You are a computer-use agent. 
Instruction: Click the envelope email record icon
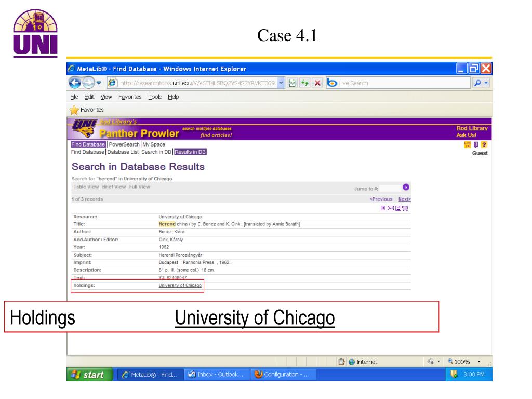click(391, 208)
